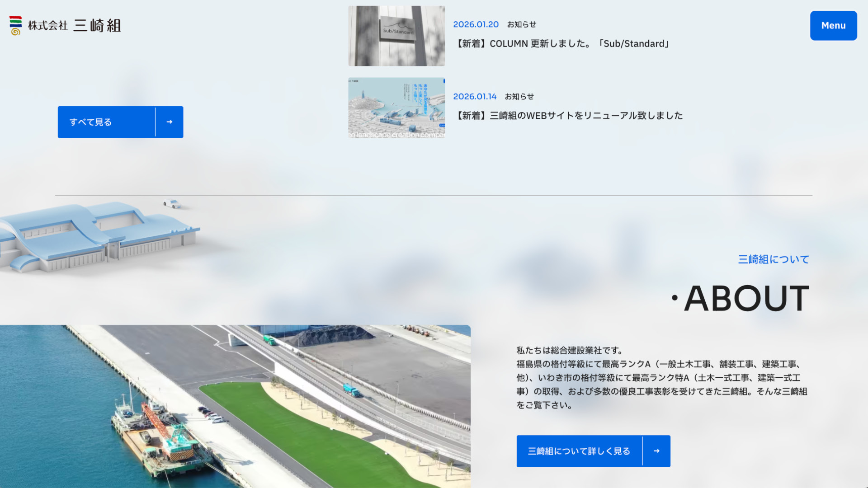Open the website renewal news thumbnail
This screenshot has height=488, width=868.
pos(396,108)
